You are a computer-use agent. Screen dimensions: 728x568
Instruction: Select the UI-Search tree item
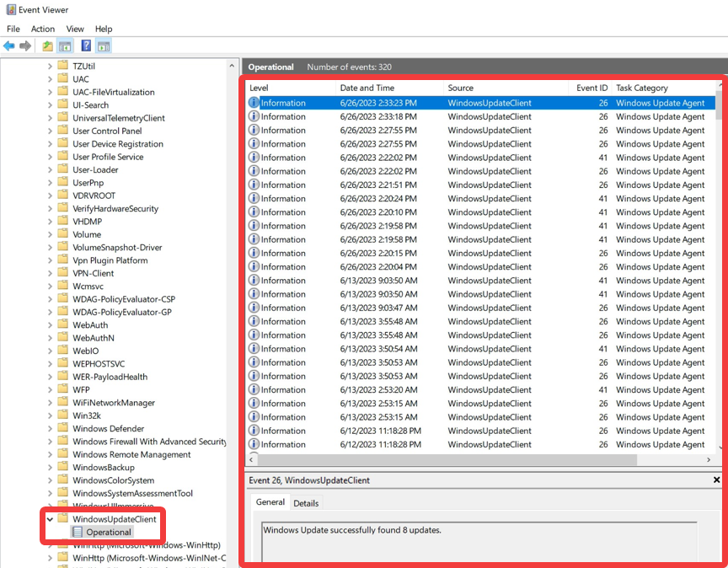(x=90, y=105)
